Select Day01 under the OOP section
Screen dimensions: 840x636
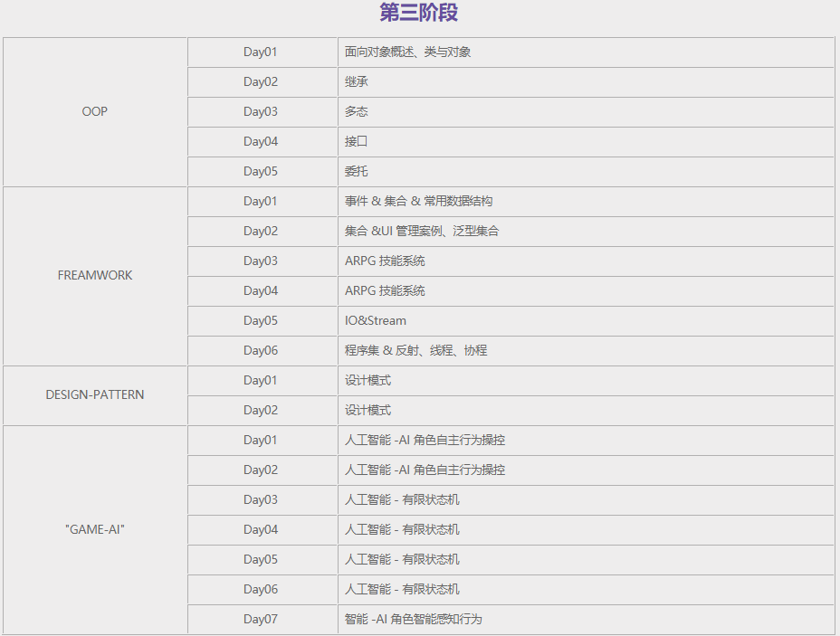[x=262, y=52]
